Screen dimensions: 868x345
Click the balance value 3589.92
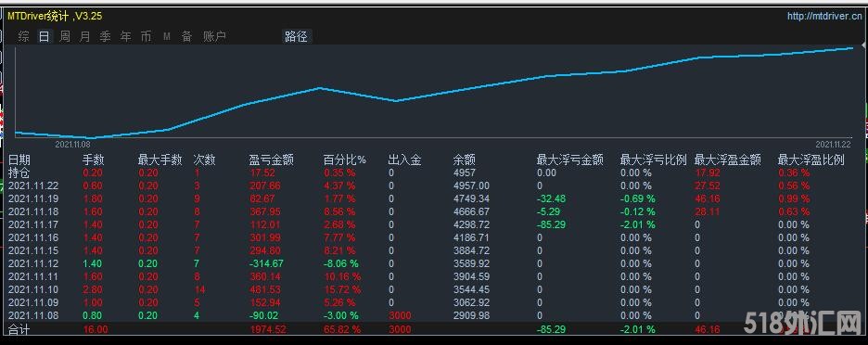tap(471, 263)
